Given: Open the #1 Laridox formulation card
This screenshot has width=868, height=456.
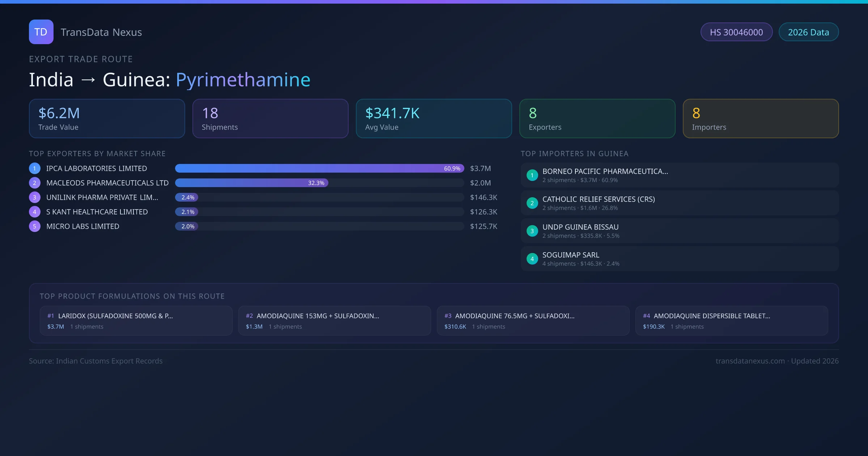Looking at the screenshot, I should click(x=136, y=321).
